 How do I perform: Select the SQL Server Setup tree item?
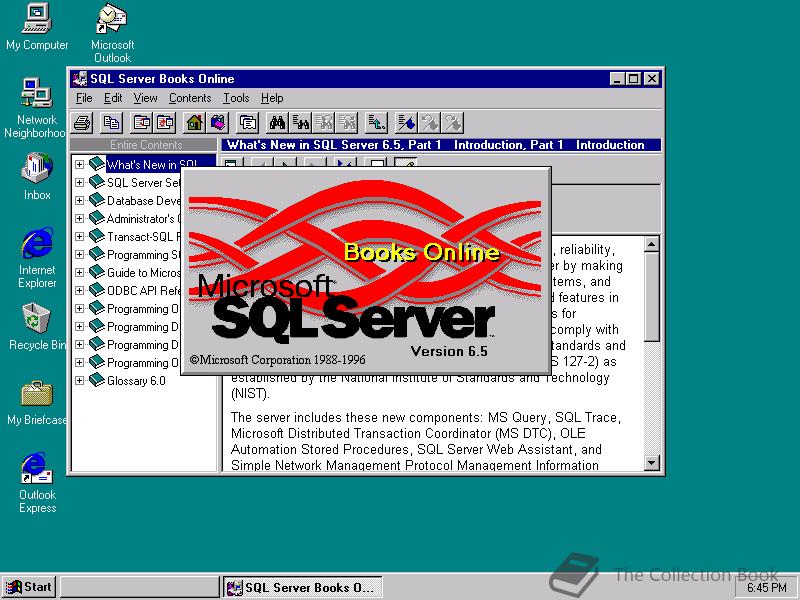pos(143,183)
